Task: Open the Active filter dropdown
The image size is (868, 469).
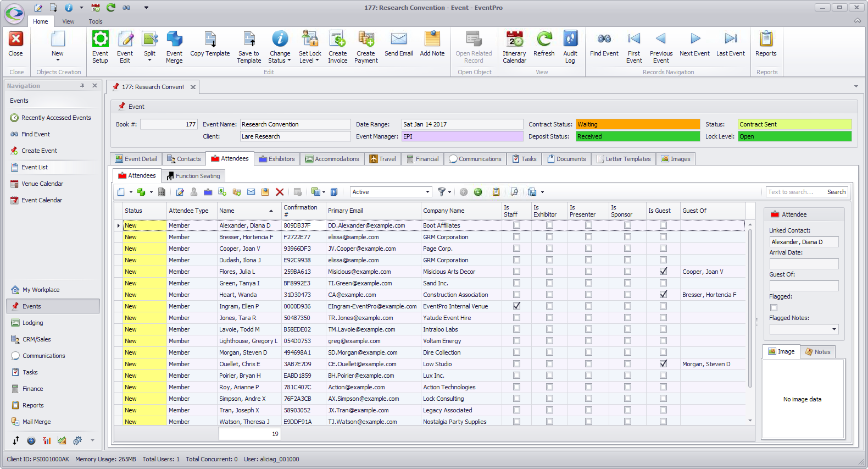Action: click(x=427, y=192)
